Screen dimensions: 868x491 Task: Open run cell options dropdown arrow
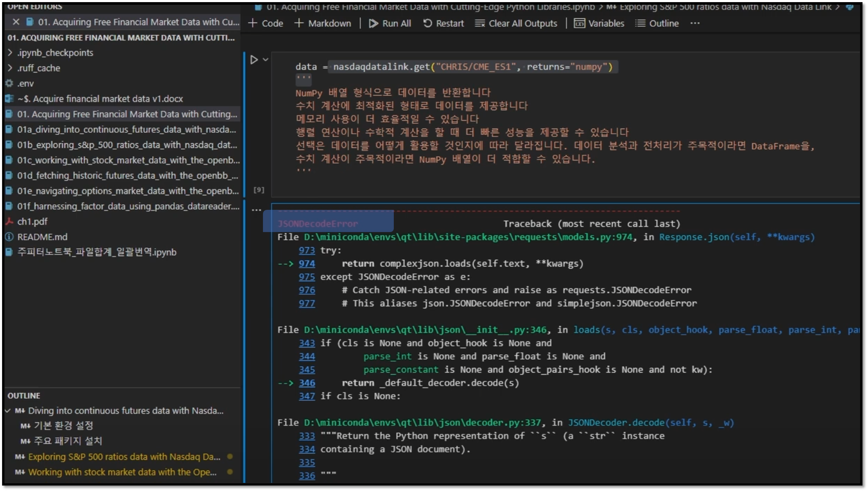(x=266, y=60)
